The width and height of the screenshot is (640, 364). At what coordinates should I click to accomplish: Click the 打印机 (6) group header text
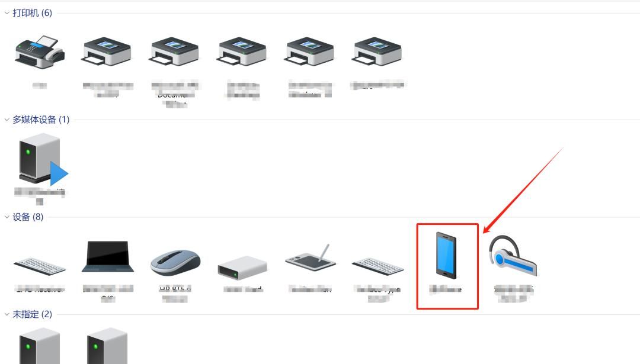32,13
